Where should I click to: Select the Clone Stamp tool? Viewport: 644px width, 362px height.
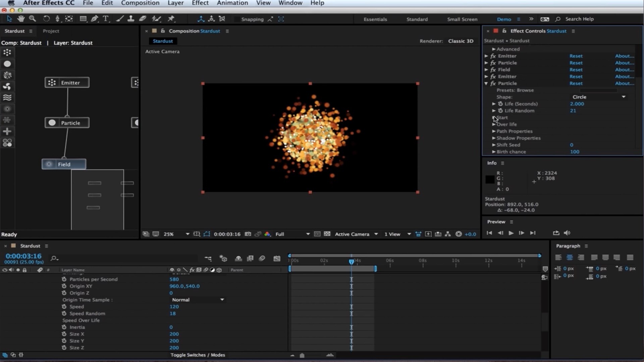point(131,19)
